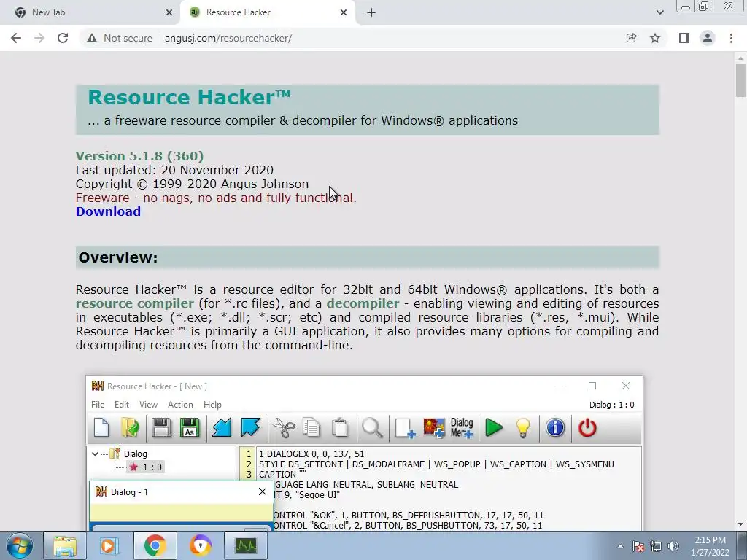
Task: Open the tab search dropdown arrow
Action: [x=659, y=12]
